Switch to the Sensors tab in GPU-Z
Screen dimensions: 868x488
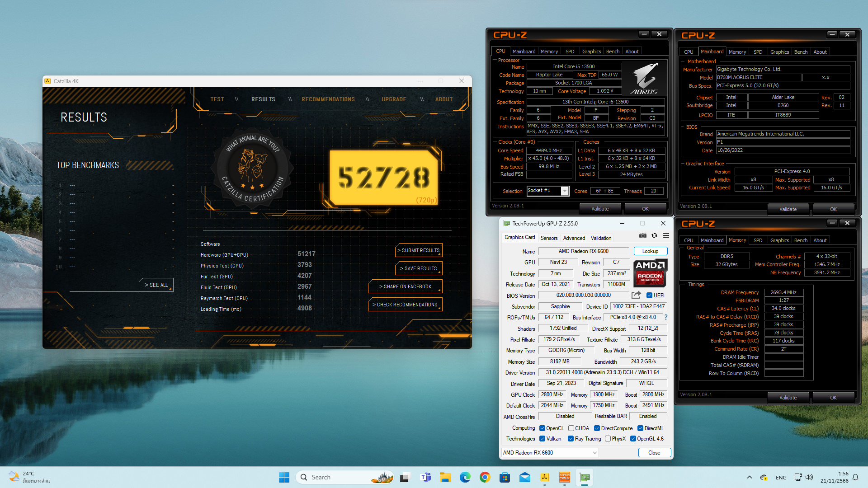[549, 238]
